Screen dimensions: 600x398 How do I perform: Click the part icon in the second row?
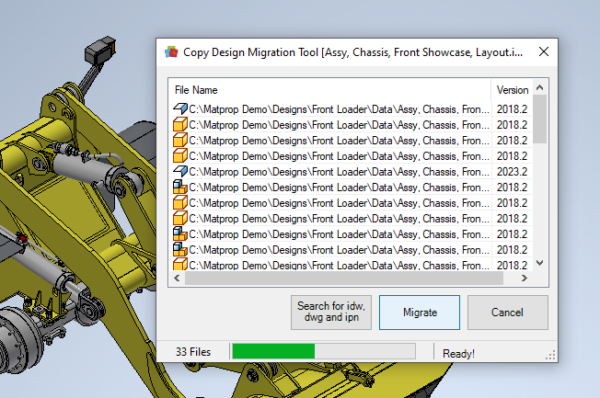coord(180,125)
